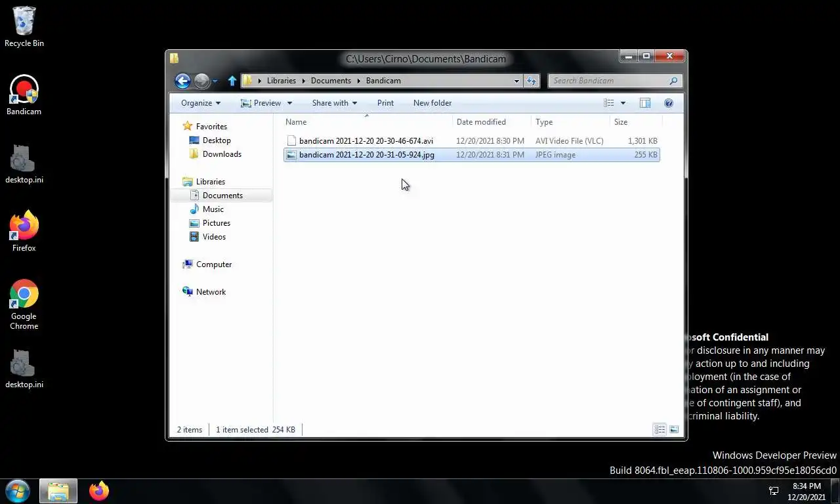Click the Explorer window title bar folder icon
The width and height of the screenshot is (840, 504).
pyautogui.click(x=174, y=58)
